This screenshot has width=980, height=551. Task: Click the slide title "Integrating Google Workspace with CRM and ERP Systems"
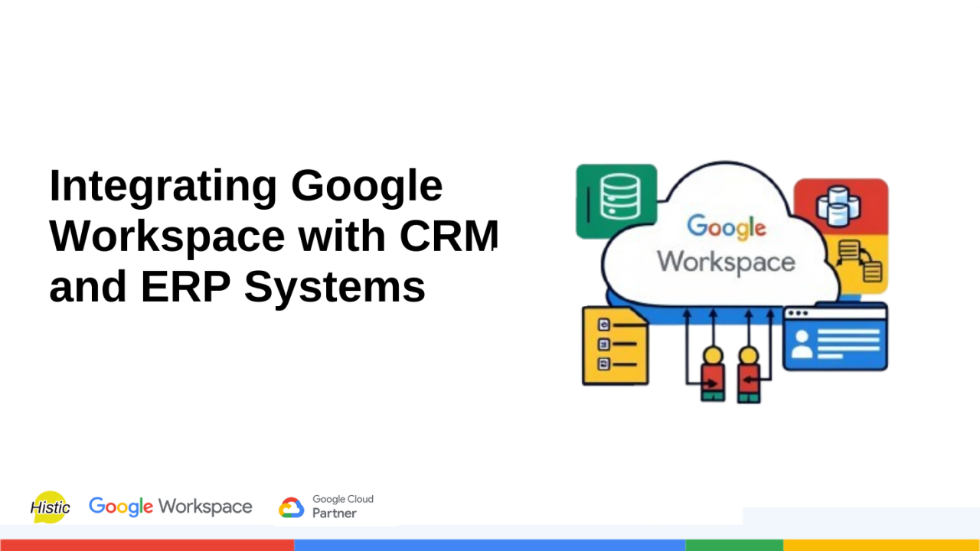[273, 236]
